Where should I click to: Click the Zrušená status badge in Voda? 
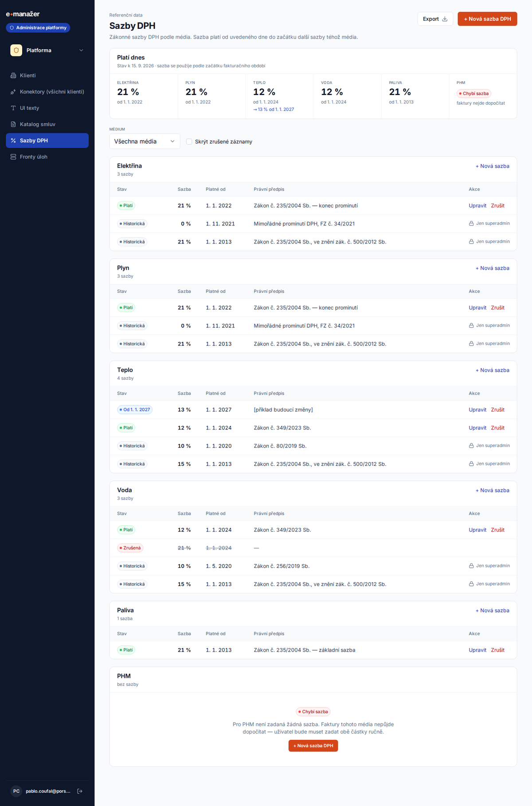(x=130, y=548)
